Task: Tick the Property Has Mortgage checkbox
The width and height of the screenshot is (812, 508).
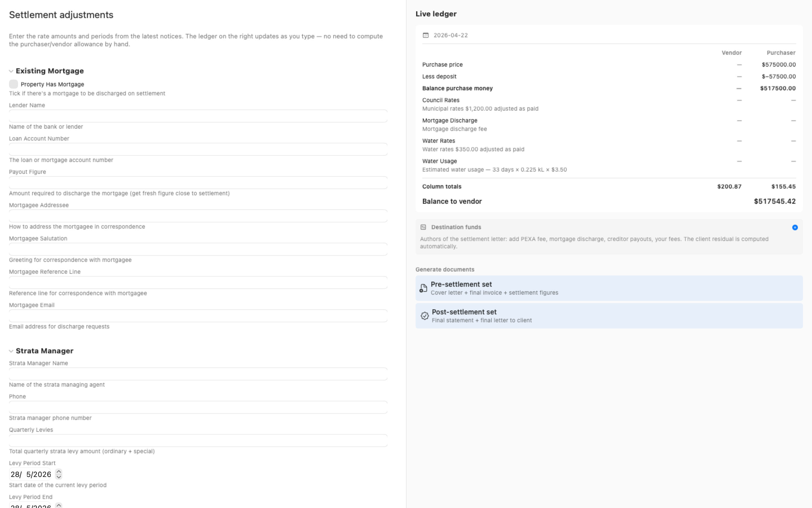Action: tap(14, 84)
